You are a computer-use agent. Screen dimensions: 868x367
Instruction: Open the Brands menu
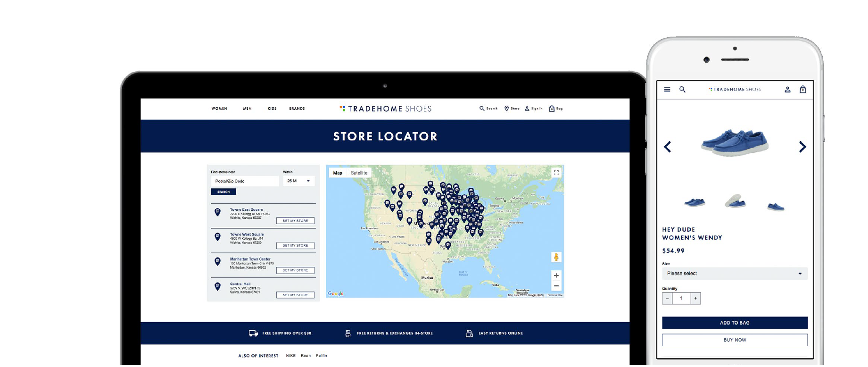coord(297,108)
